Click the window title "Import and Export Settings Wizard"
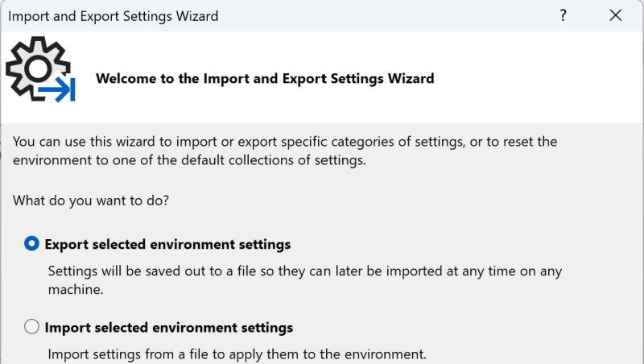 [x=113, y=16]
